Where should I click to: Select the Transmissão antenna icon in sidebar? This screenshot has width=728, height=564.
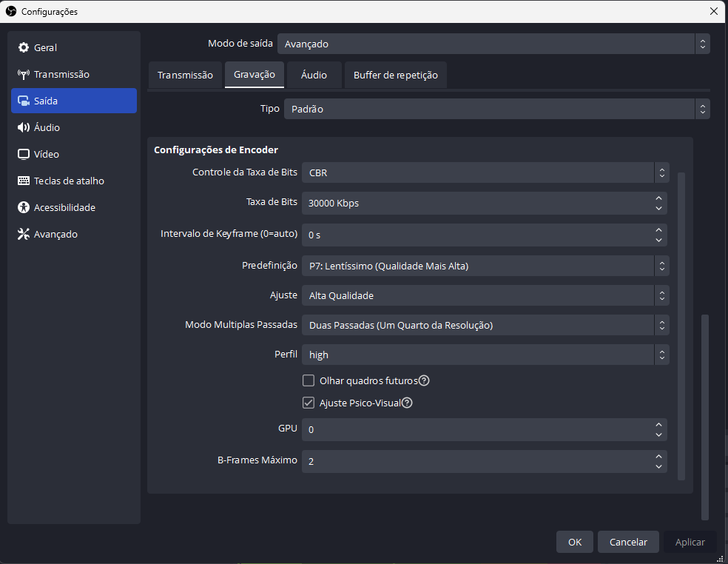[23, 74]
